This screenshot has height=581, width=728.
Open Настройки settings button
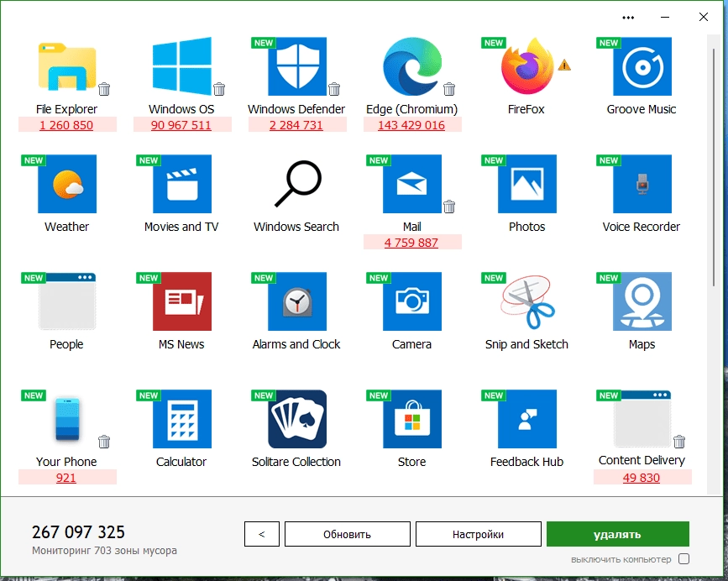click(x=479, y=534)
